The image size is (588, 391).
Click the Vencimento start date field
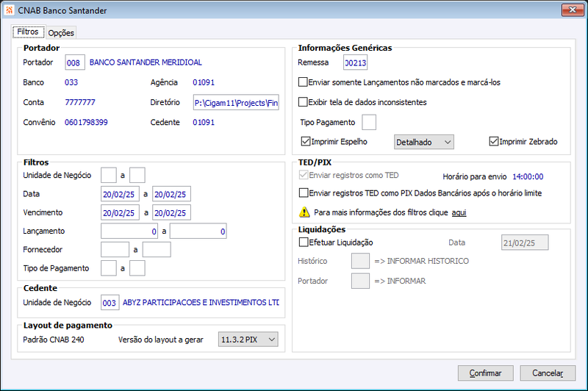tap(120, 212)
